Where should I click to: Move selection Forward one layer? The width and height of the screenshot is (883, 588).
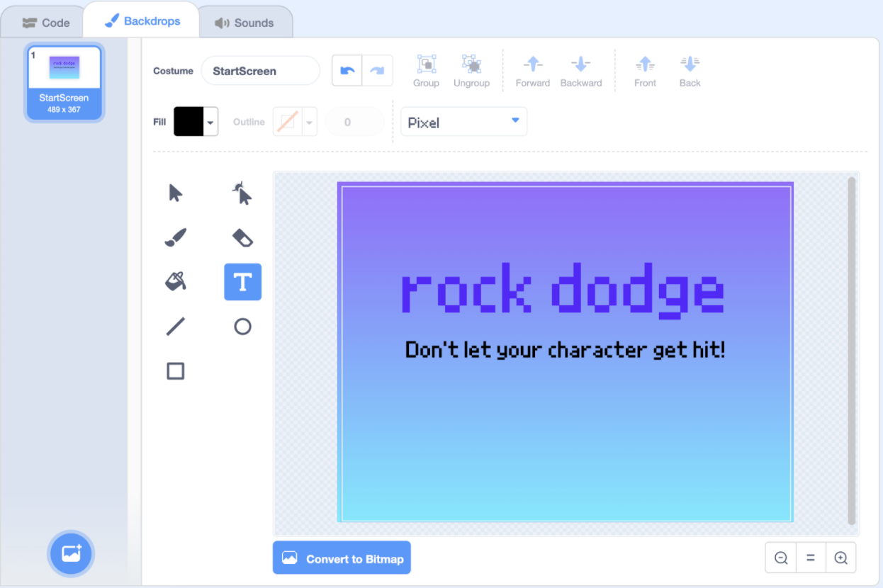[533, 71]
